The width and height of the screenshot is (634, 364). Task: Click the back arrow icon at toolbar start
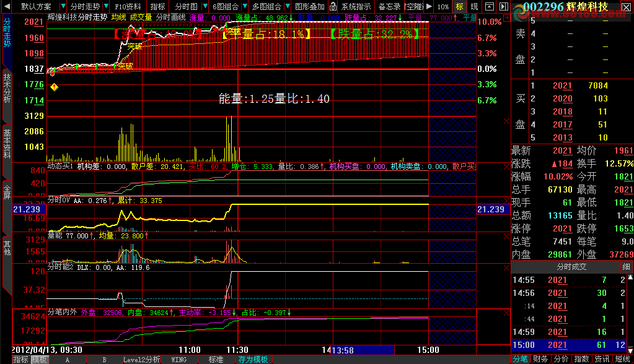6,6
